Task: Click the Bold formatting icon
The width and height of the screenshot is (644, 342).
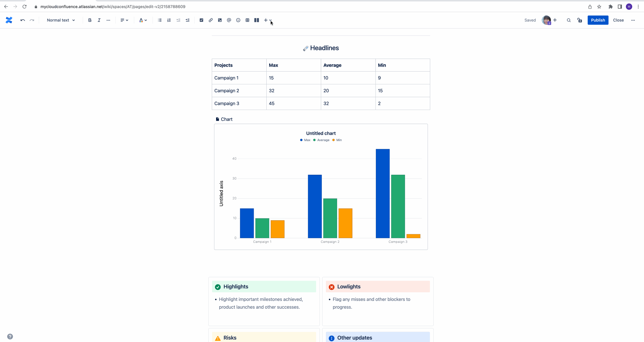Action: point(89,20)
